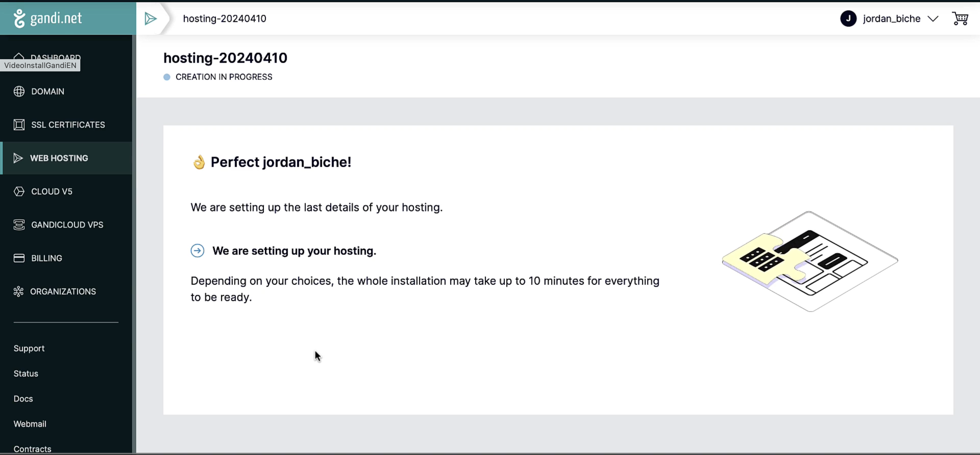Open the Docs link
Image resolution: width=980 pixels, height=455 pixels.
[23, 398]
